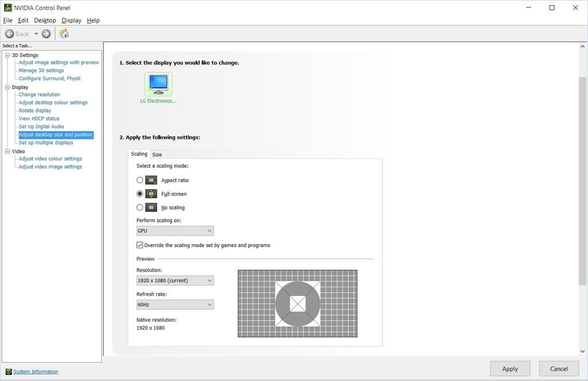The width and height of the screenshot is (588, 381).
Task: Click the No scaling mode icon
Action: click(x=151, y=207)
